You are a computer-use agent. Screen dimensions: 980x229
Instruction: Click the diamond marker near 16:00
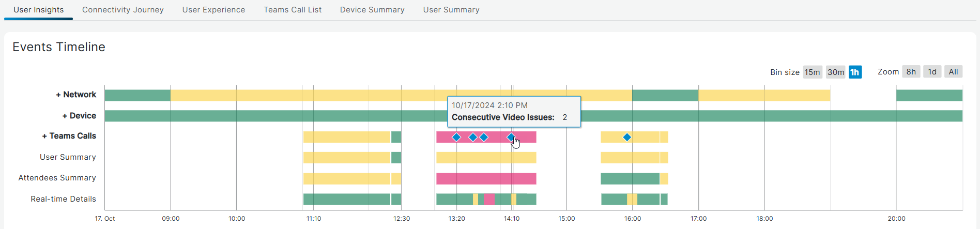[627, 137]
